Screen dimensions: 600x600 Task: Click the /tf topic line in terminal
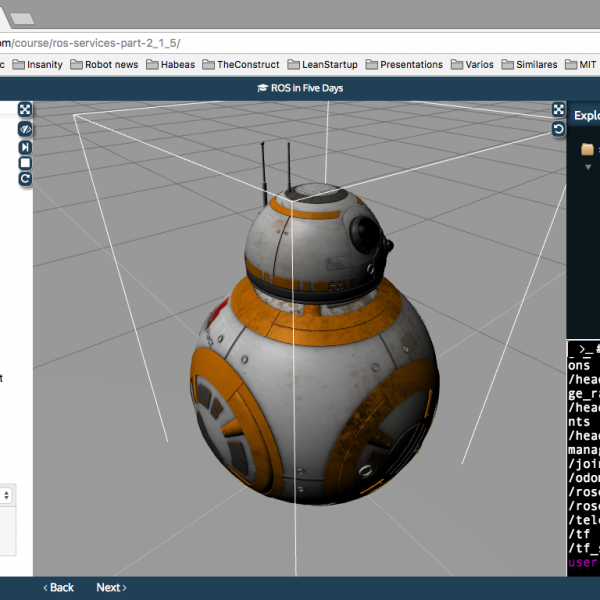pos(579,534)
